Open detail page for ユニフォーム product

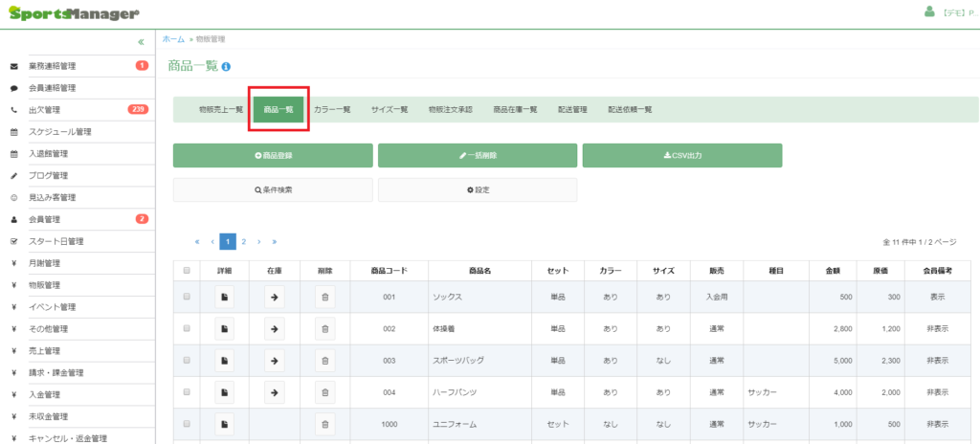224,424
